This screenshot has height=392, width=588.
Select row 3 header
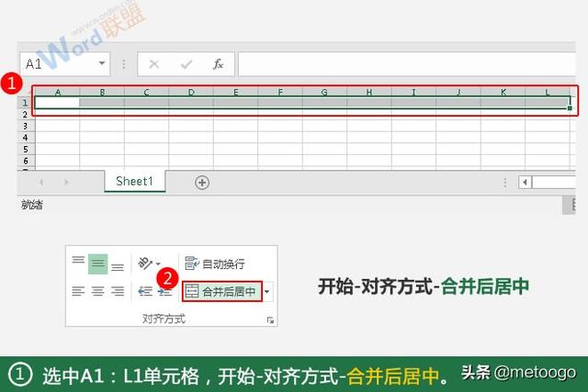tap(26, 126)
